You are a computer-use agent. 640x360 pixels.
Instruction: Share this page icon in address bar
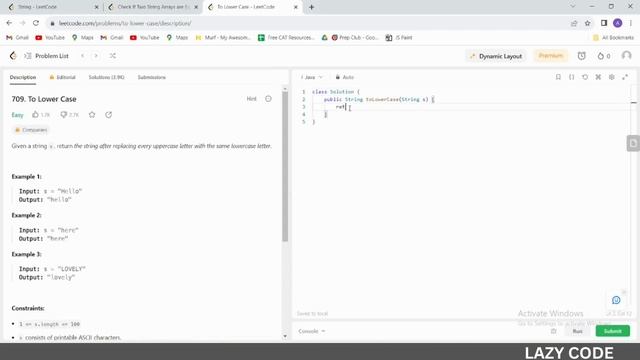point(574,23)
